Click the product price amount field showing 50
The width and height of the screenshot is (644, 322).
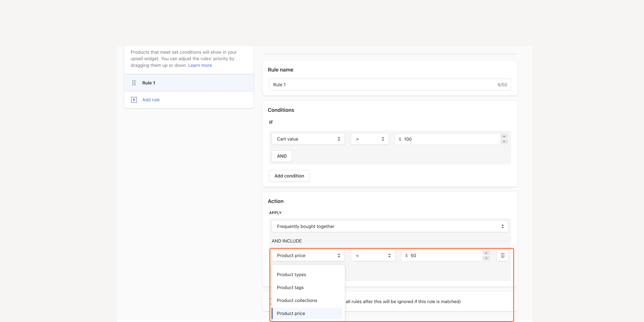tap(445, 255)
